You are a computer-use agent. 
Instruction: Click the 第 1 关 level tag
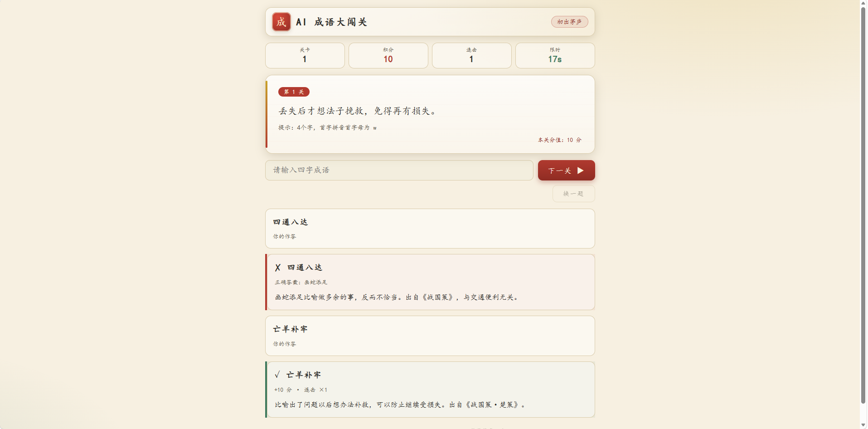tap(294, 92)
